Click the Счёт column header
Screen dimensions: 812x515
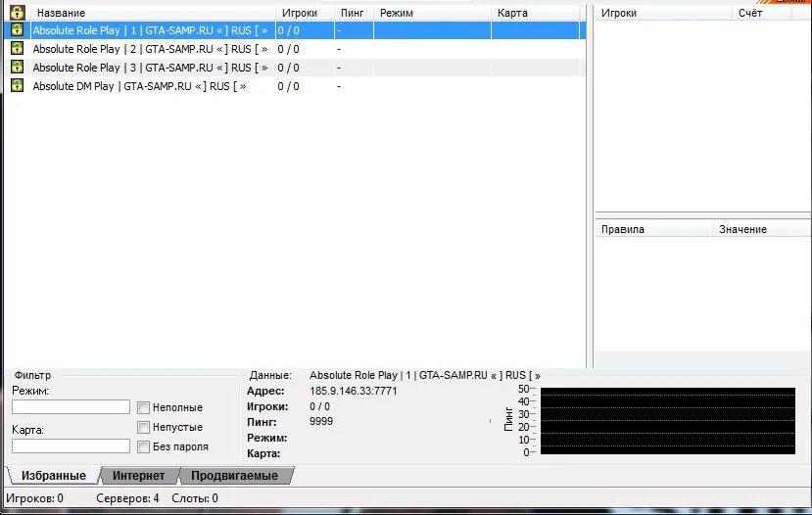tap(762, 13)
